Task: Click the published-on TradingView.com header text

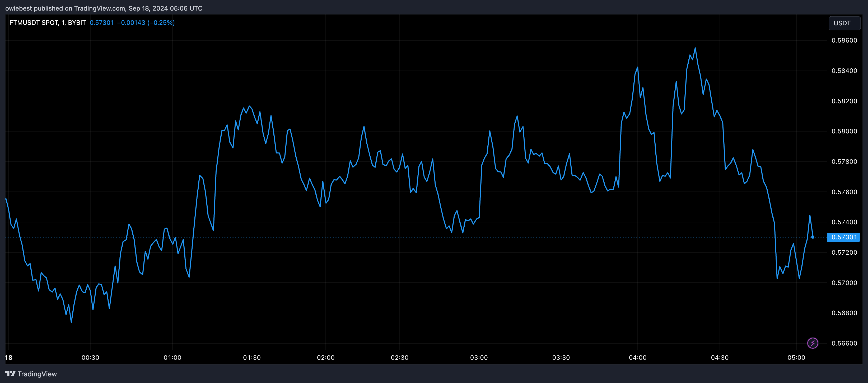Action: 104,8
